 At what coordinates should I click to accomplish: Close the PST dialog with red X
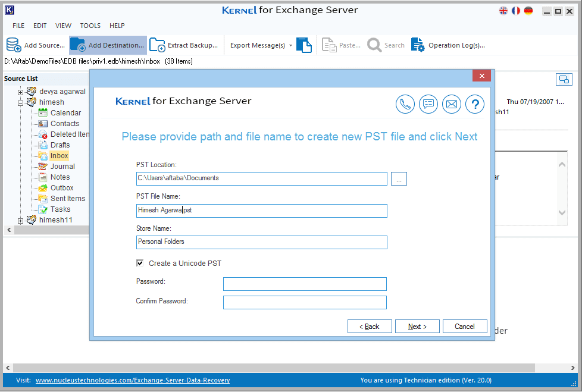(x=482, y=76)
